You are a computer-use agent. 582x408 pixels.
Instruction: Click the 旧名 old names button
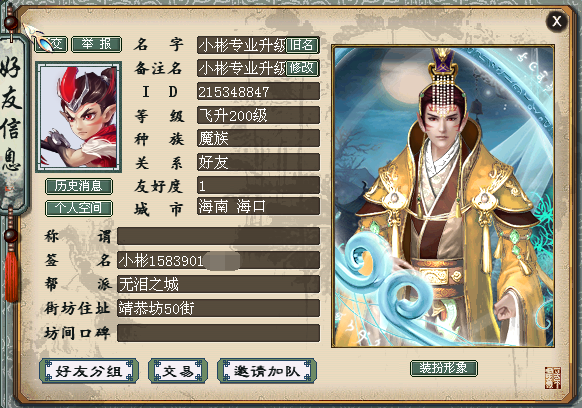coord(303,45)
